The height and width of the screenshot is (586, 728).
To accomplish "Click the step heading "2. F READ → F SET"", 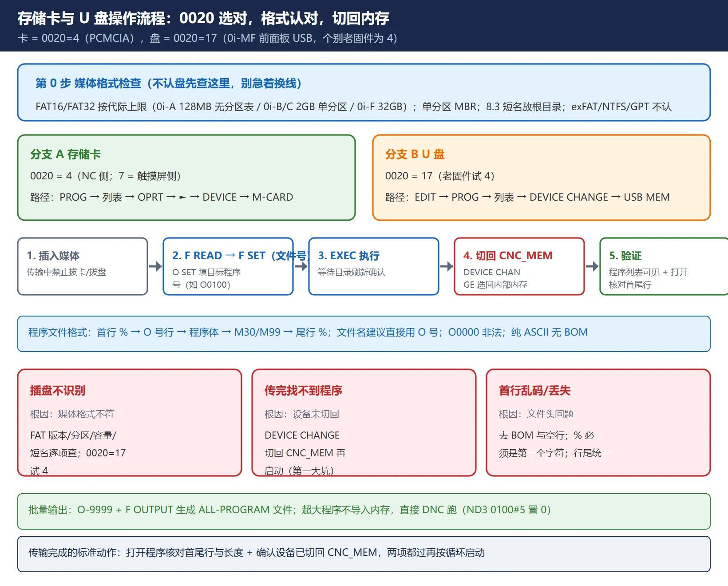I will [219, 256].
